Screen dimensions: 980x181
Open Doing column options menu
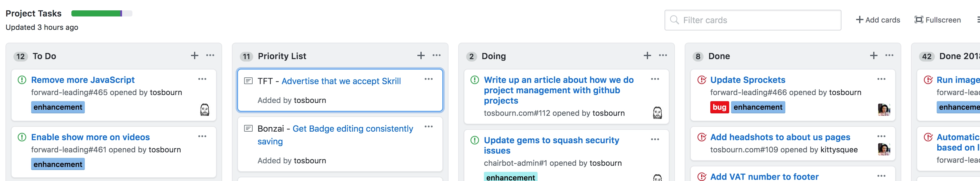[x=663, y=55]
